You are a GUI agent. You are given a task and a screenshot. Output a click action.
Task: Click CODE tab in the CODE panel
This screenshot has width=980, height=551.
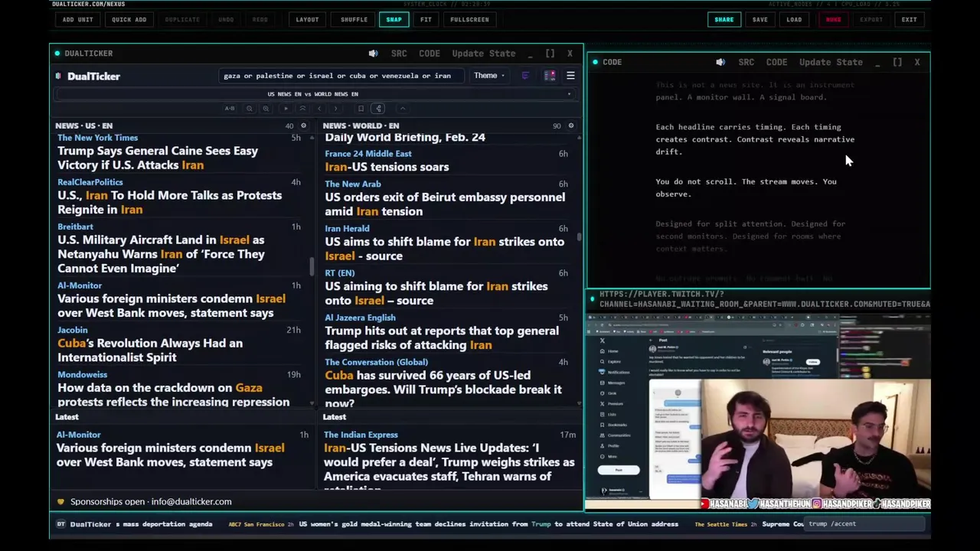pos(776,62)
